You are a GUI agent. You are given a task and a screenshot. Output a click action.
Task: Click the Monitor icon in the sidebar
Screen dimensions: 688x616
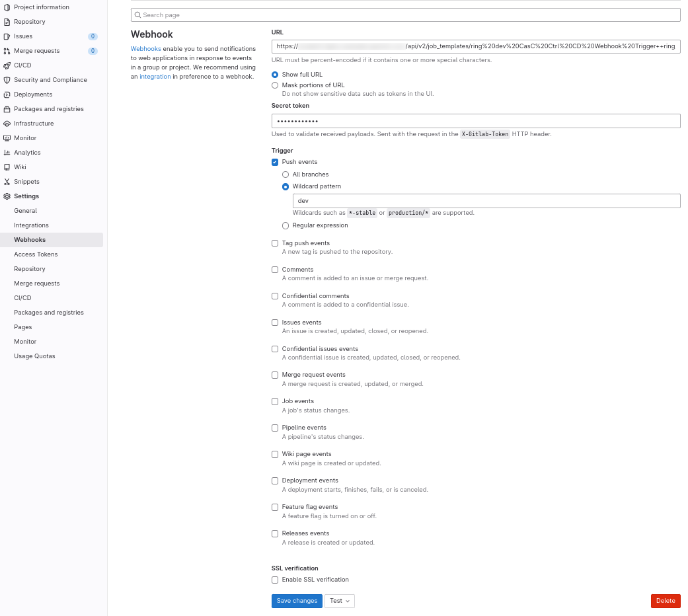[7, 137]
